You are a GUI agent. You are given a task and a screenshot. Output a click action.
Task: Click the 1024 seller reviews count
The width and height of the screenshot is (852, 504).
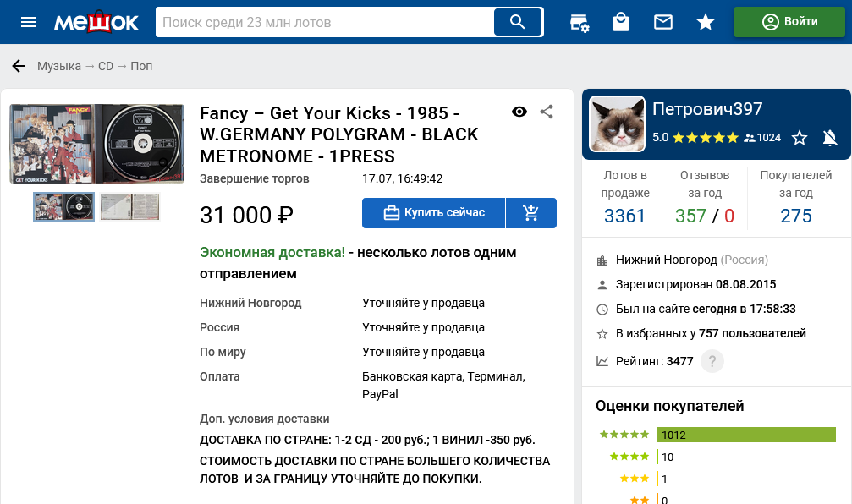click(762, 138)
